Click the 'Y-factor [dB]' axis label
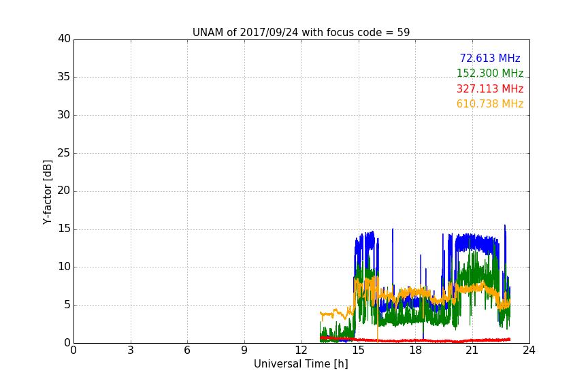Image resolution: width=588 pixels, height=392 pixels. pos(47,193)
